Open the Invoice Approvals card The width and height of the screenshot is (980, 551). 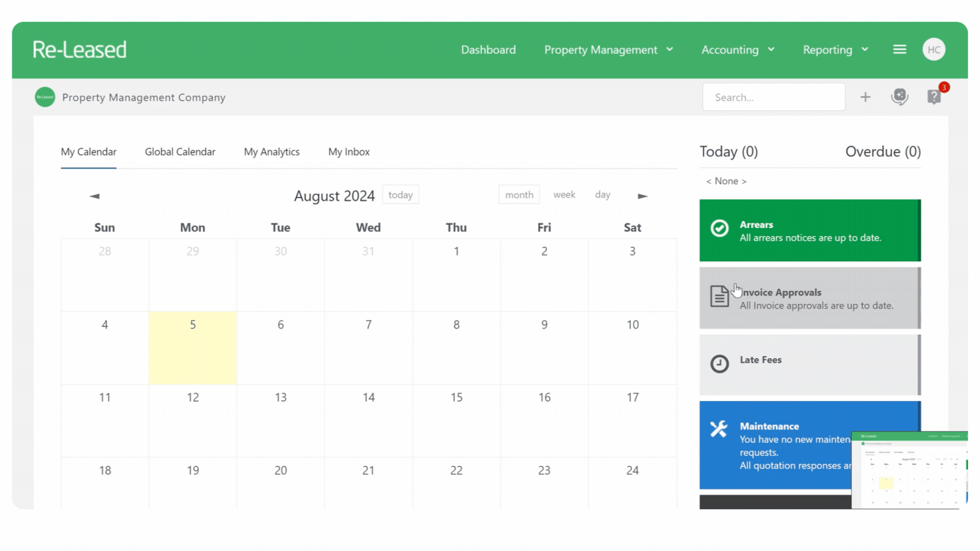pos(810,298)
